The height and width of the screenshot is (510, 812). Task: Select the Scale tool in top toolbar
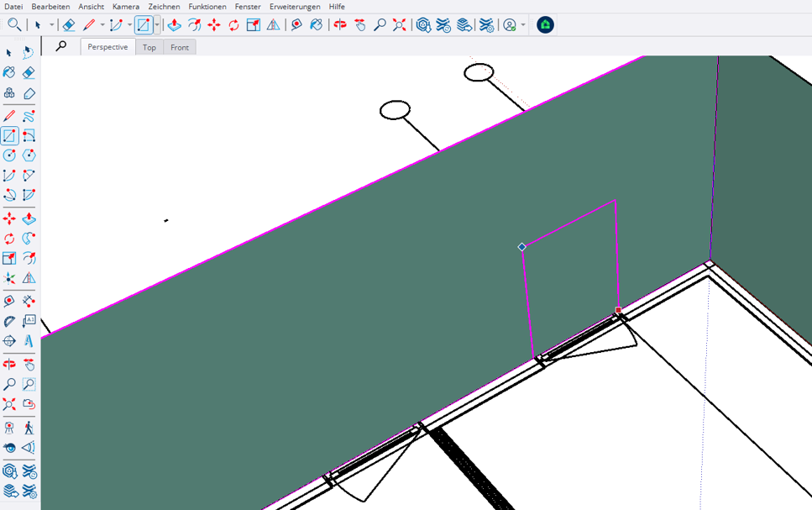pos(254,25)
